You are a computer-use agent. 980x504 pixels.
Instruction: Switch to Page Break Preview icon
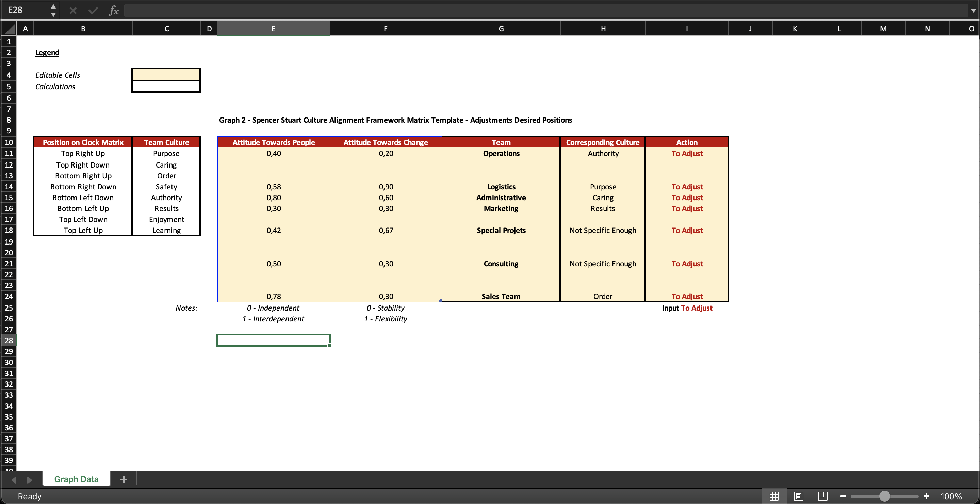[822, 496]
